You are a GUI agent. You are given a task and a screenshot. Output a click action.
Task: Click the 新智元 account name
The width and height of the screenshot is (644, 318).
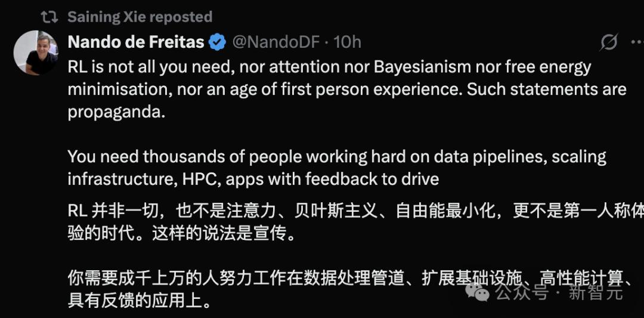(x=595, y=292)
